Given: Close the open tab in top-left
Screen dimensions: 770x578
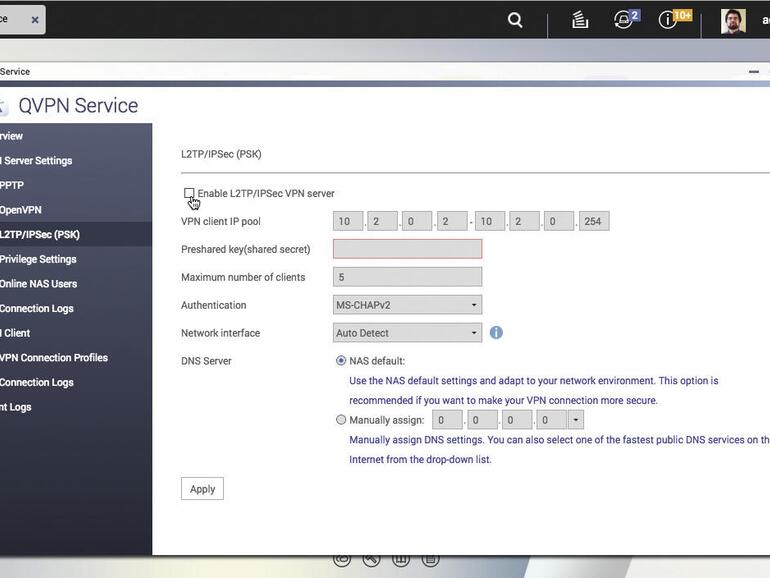Looking at the screenshot, I should 34,20.
